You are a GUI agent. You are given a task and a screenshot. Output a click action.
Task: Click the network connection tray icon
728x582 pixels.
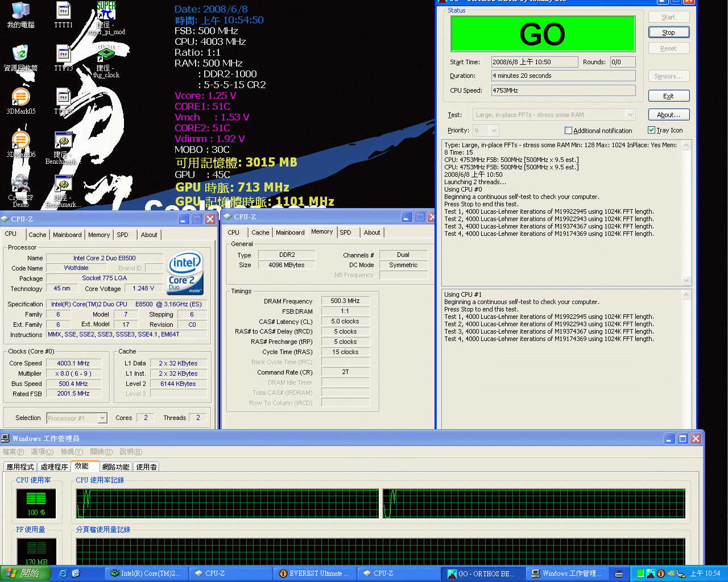[x=681, y=573]
